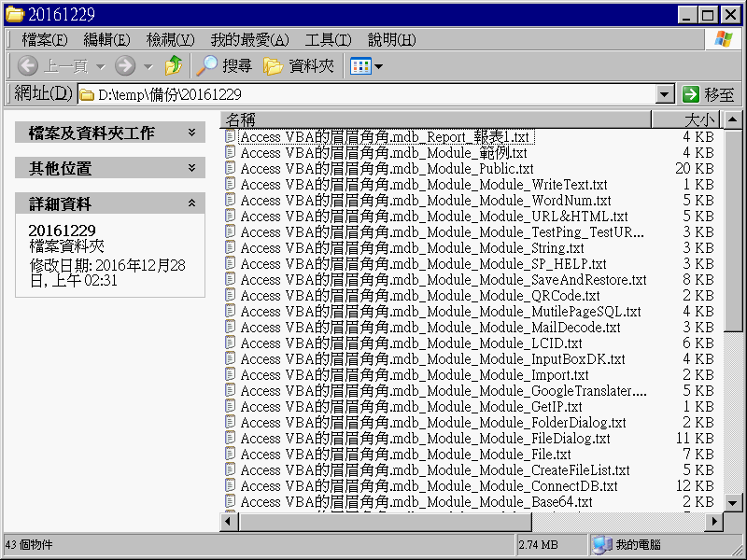The image size is (747, 560).
Task: Open the address bar dropdown
Action: pyautogui.click(x=665, y=95)
